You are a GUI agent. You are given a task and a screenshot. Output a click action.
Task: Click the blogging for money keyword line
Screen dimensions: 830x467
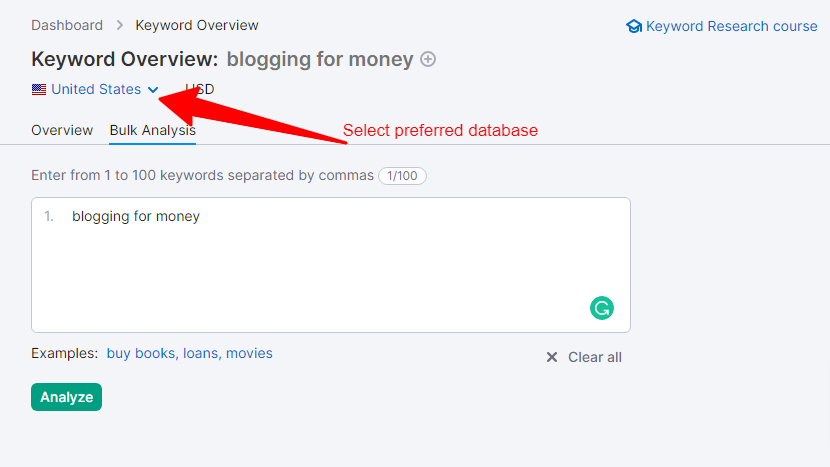(136, 216)
